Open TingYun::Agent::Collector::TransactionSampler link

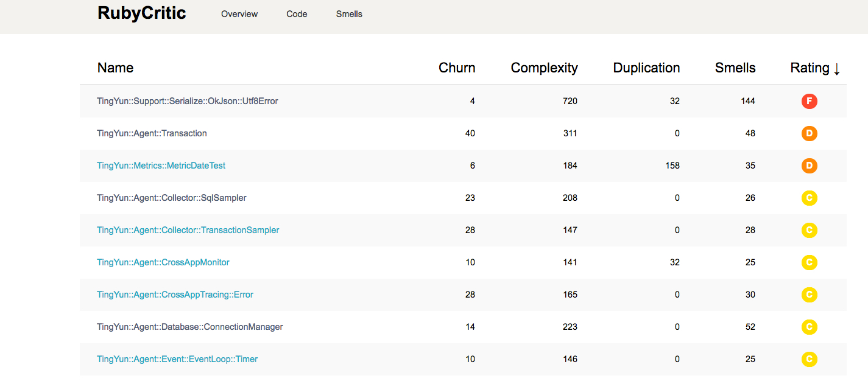pos(188,230)
